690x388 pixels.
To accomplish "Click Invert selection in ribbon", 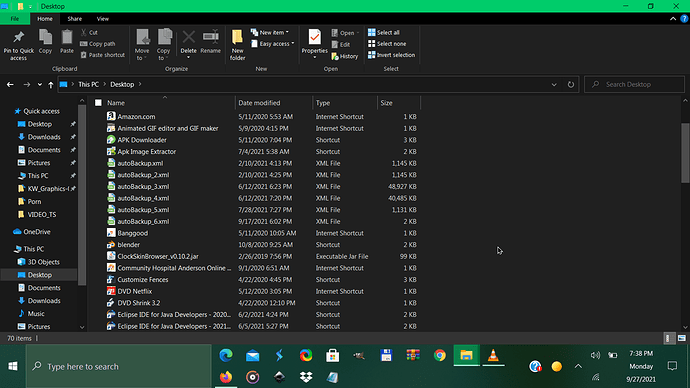I will (392, 55).
